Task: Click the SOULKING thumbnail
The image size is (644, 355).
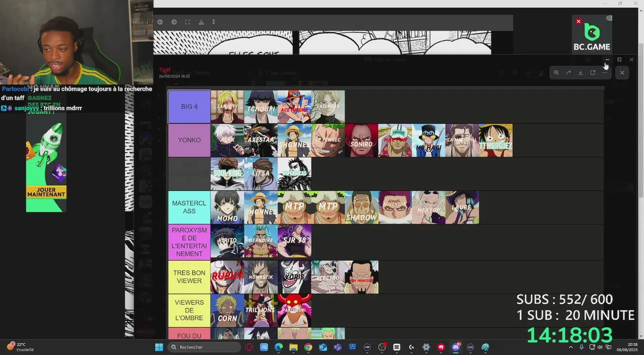Action: [x=227, y=174]
